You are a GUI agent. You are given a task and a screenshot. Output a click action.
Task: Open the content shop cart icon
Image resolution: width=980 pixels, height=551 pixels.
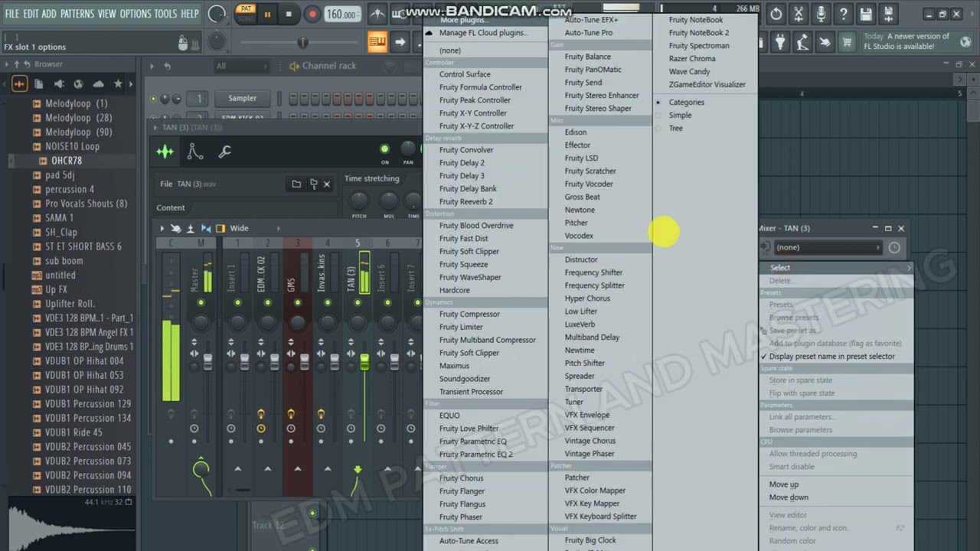pos(847,43)
